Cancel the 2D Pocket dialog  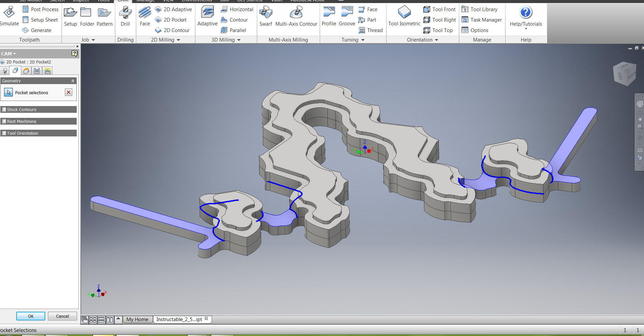(x=63, y=316)
